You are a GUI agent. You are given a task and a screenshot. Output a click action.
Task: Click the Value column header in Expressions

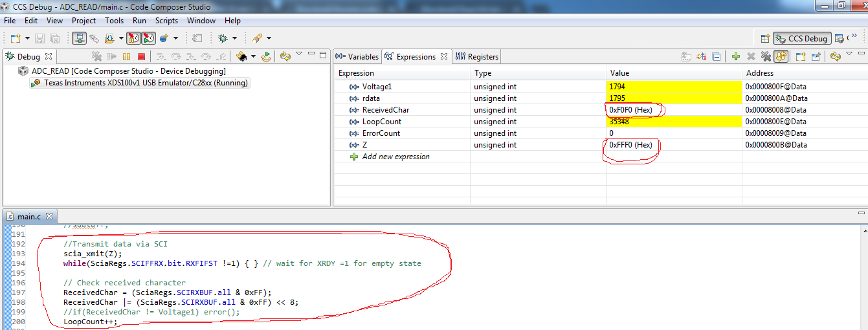coord(674,73)
